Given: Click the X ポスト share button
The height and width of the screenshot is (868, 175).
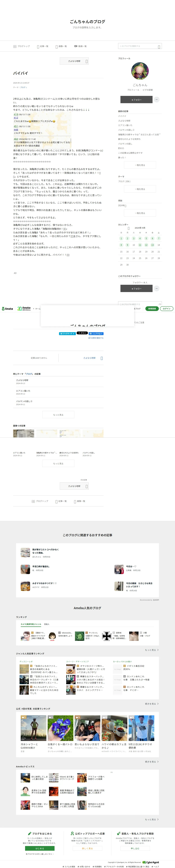Looking at the screenshot, I should 82,333.
